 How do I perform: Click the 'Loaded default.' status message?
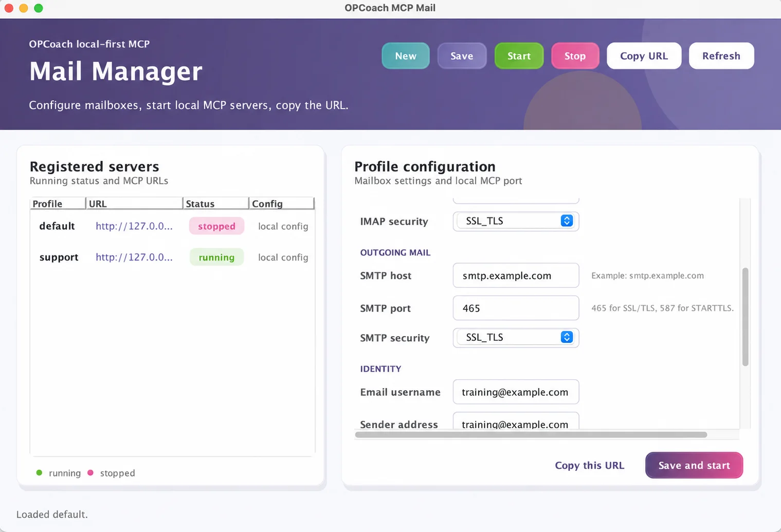(x=52, y=514)
